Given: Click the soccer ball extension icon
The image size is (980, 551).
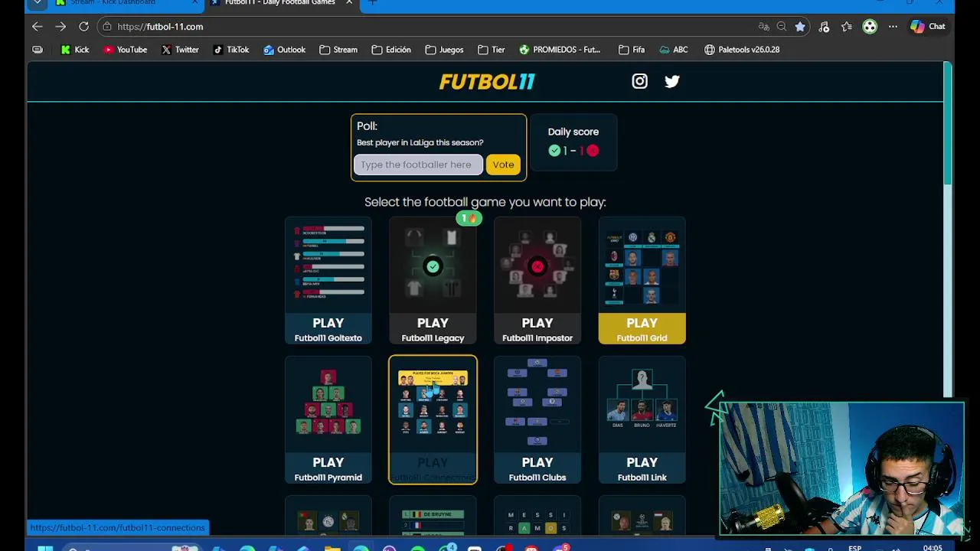Looking at the screenshot, I should point(870,26).
